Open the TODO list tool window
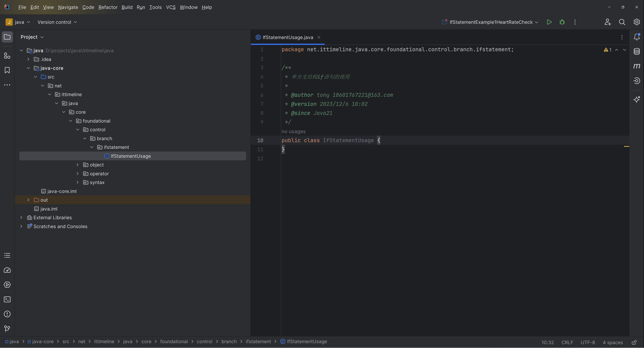The width and height of the screenshot is (644, 348). 7,255
